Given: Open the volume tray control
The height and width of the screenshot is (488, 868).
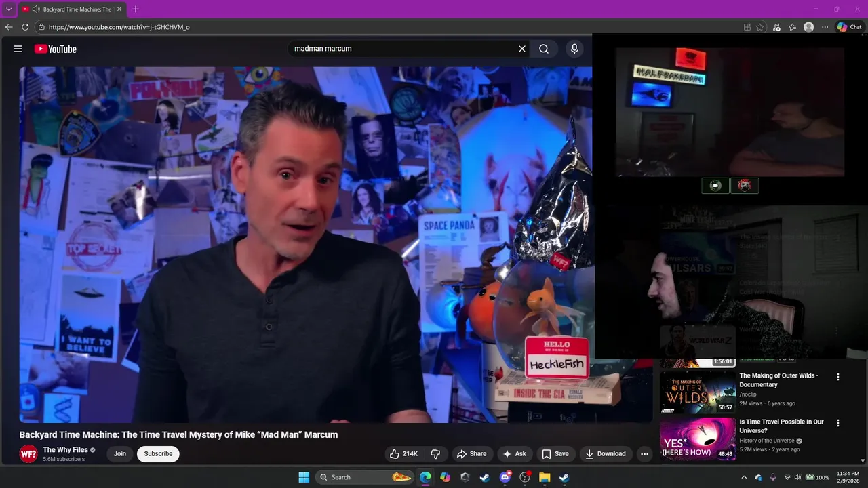Looking at the screenshot, I should click(797, 477).
